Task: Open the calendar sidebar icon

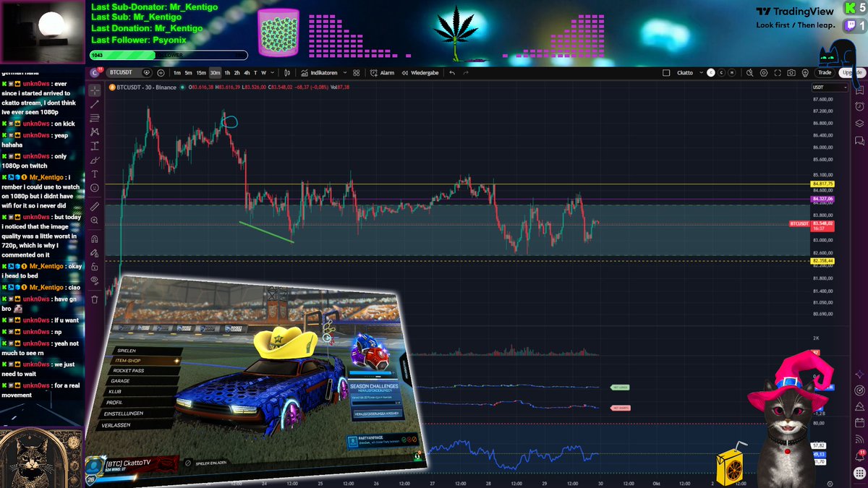Action: pyautogui.click(x=859, y=422)
